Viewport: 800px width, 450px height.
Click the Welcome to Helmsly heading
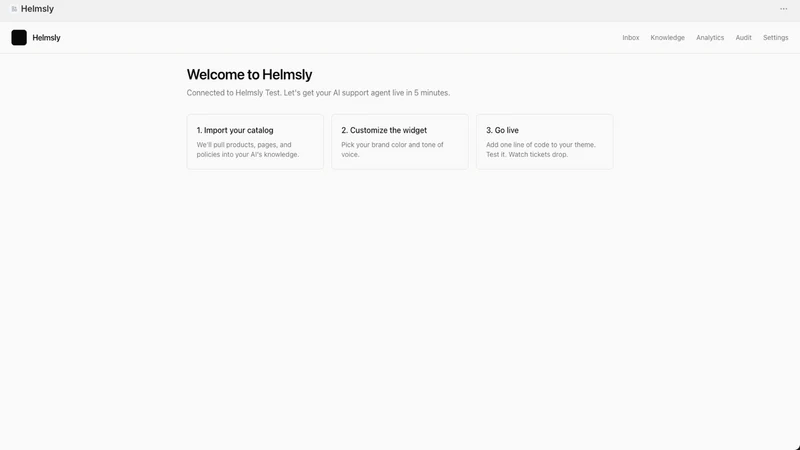249,74
